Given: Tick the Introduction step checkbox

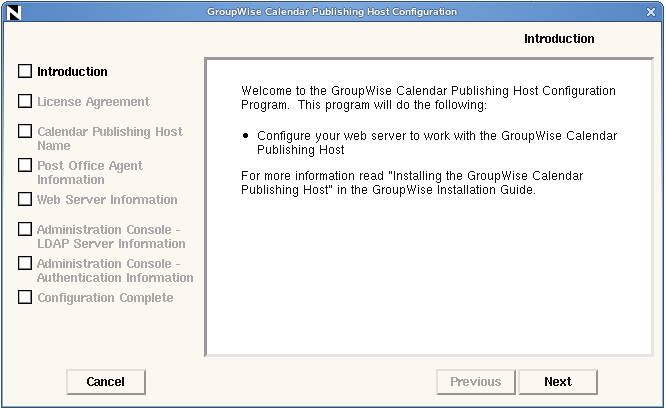Looking at the screenshot, I should point(25,71).
